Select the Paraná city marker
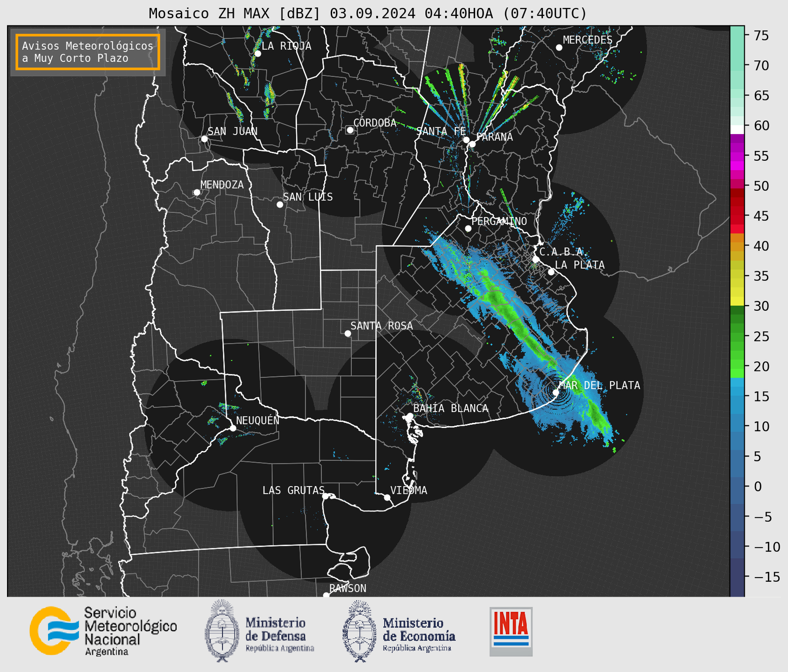This screenshot has height=672, width=788. coord(472,144)
